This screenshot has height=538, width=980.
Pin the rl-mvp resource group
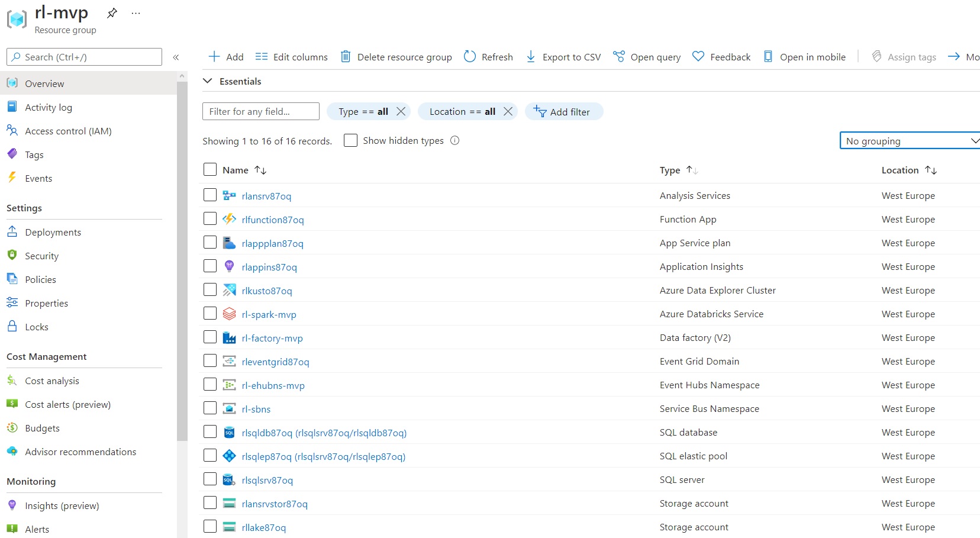click(x=112, y=12)
